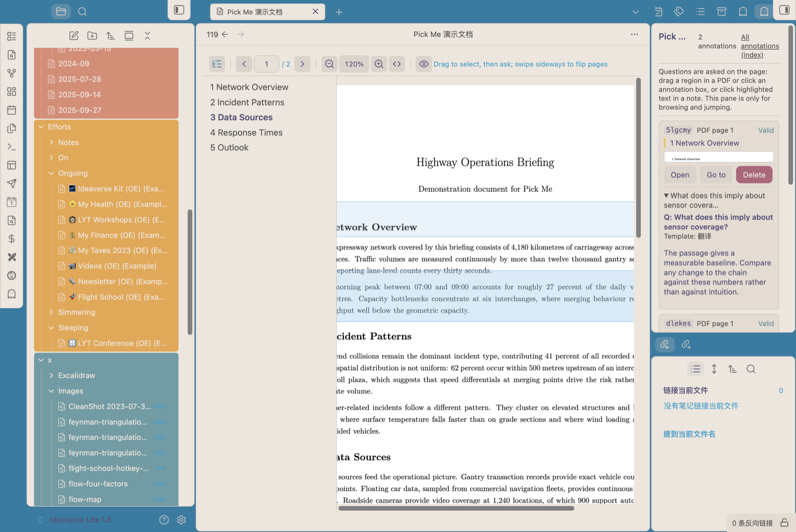
Task: Collapse all folders with the X-arrows icon
Action: tap(147, 36)
